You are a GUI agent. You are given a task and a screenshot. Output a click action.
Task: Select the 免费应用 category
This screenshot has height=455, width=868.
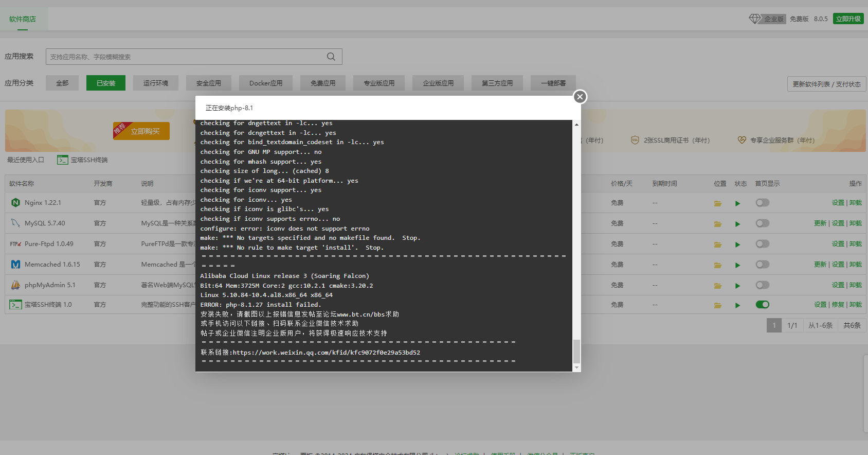323,83
